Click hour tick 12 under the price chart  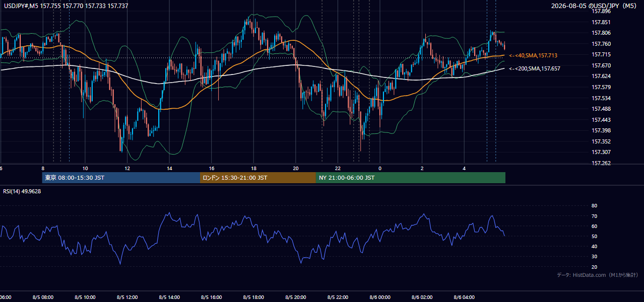tap(127, 168)
